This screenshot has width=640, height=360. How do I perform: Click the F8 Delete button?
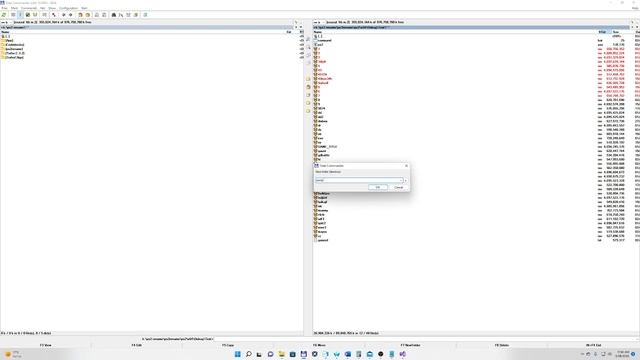click(502, 345)
